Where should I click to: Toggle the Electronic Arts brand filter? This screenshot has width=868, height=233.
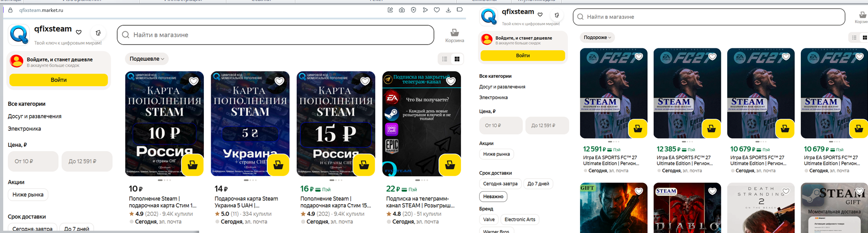(x=520, y=220)
